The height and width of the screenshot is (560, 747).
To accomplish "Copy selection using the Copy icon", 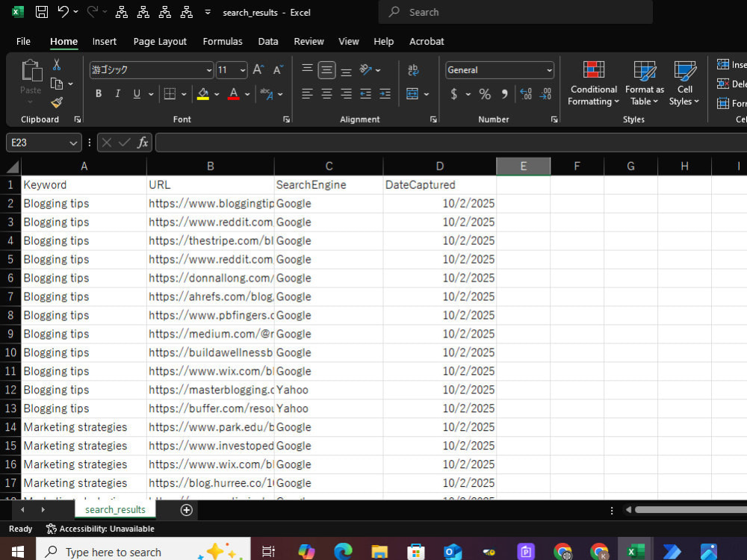I will point(57,84).
